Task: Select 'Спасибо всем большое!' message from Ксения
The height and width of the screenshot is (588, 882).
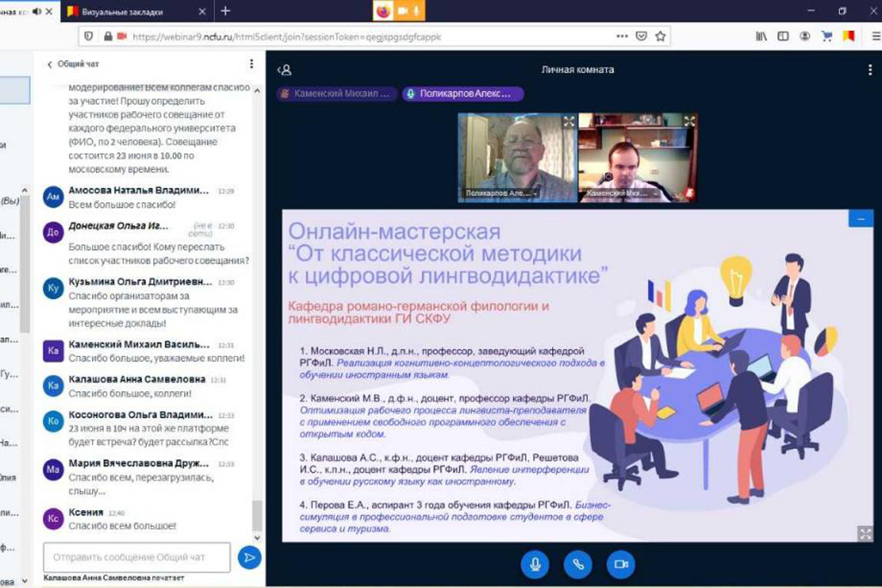Action: click(122, 526)
